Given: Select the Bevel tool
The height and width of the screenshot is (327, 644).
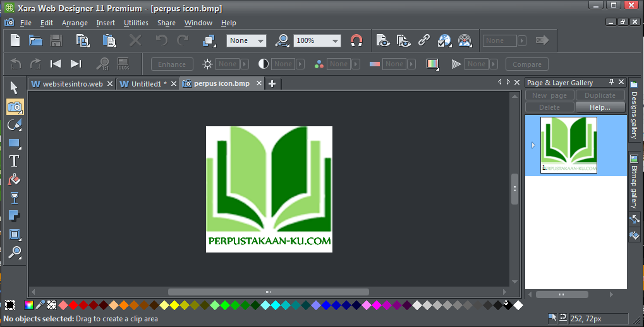Looking at the screenshot, I should coord(15,234).
